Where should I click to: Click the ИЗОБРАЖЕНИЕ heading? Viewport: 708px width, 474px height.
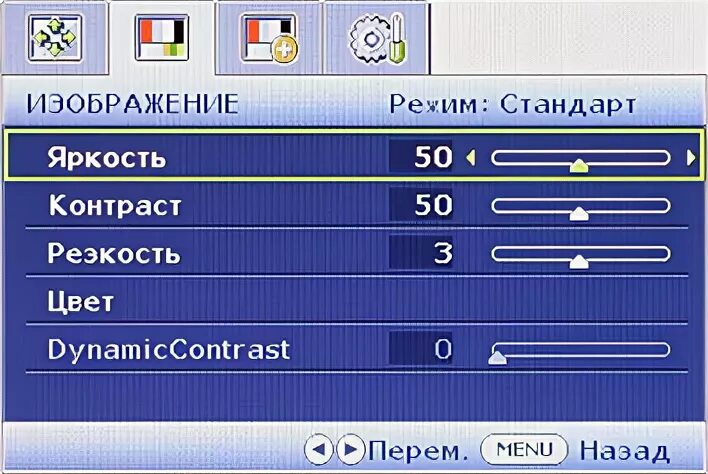coord(132,104)
